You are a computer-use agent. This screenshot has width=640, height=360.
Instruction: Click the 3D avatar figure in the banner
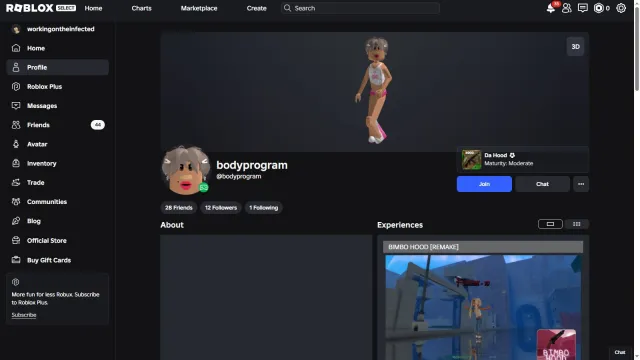[x=374, y=90]
